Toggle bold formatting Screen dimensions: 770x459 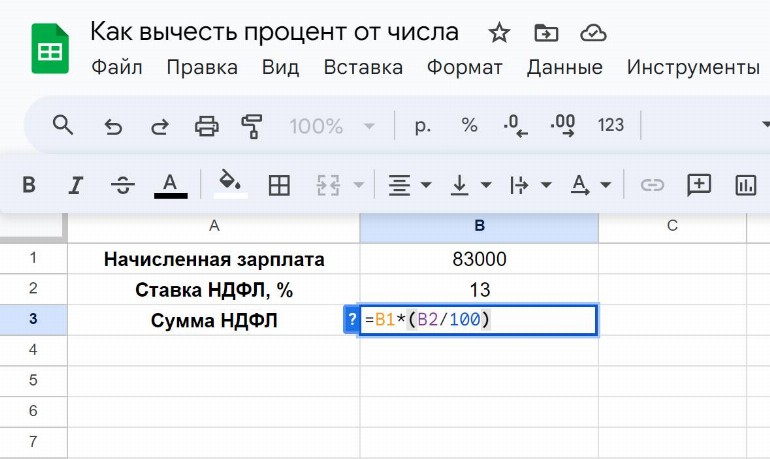point(29,185)
